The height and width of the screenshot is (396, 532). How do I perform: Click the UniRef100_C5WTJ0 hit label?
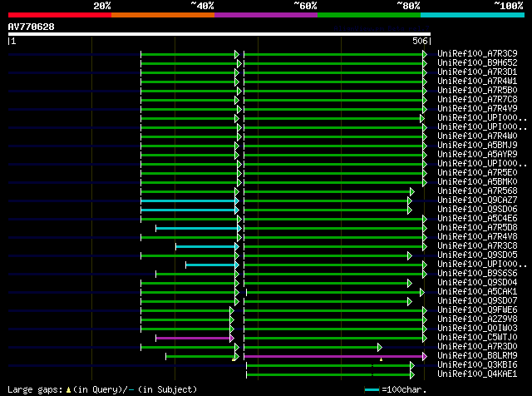[477, 338]
